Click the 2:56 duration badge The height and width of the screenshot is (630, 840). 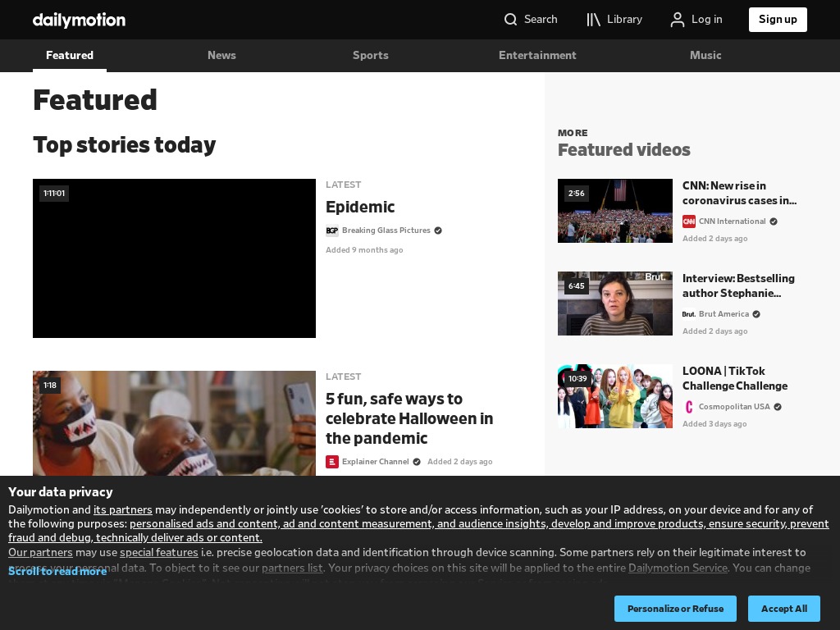(x=577, y=194)
